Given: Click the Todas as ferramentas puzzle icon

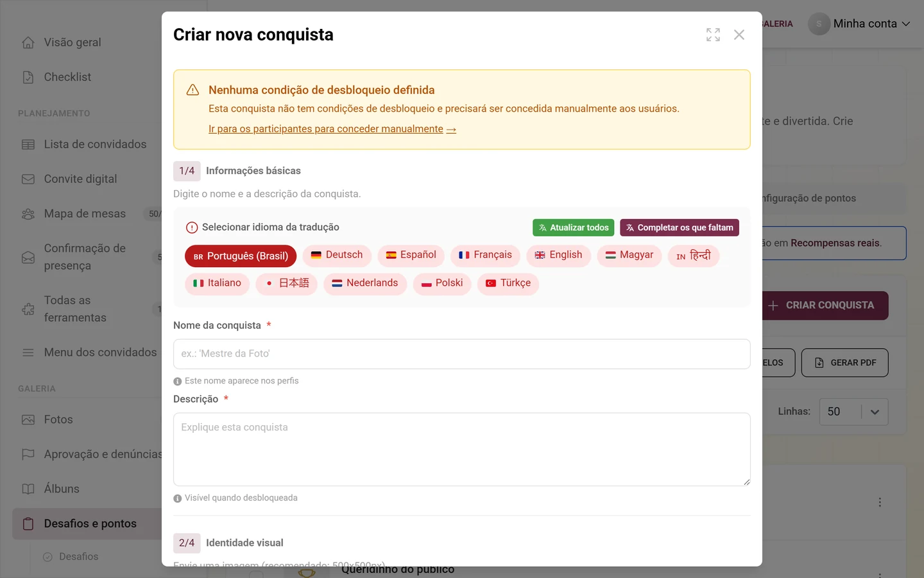Looking at the screenshot, I should click(x=28, y=309).
